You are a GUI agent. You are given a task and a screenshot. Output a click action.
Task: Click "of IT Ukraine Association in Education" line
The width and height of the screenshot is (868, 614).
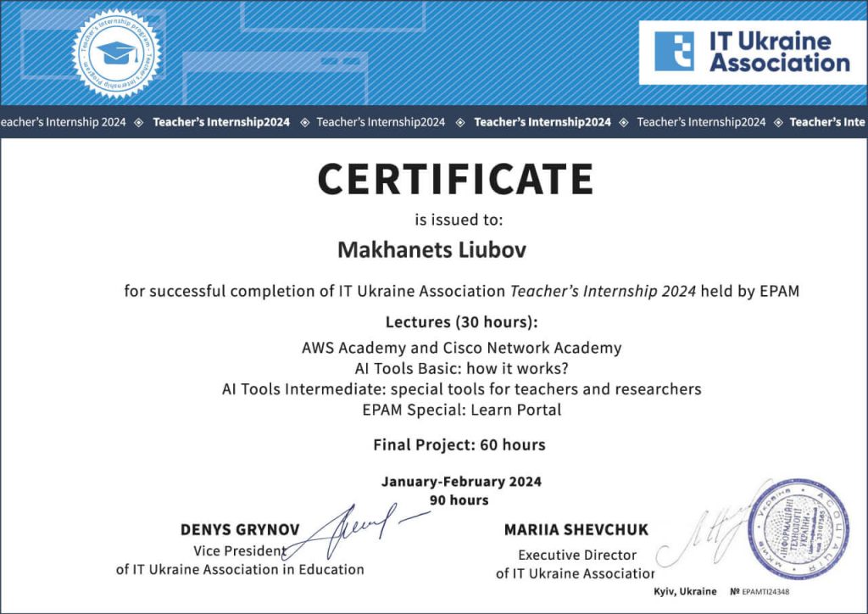(240, 569)
